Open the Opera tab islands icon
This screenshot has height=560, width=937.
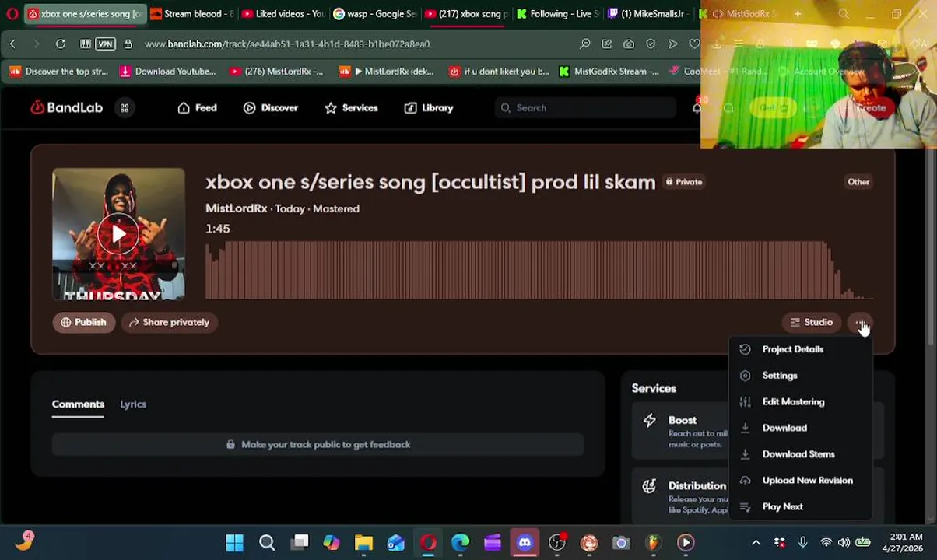85,44
